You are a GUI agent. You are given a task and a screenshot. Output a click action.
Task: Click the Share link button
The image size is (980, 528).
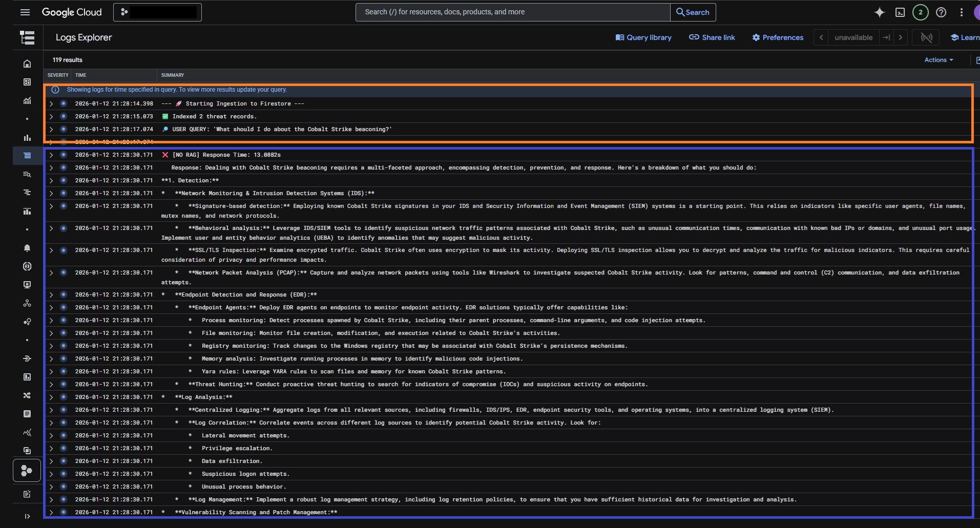pos(712,37)
